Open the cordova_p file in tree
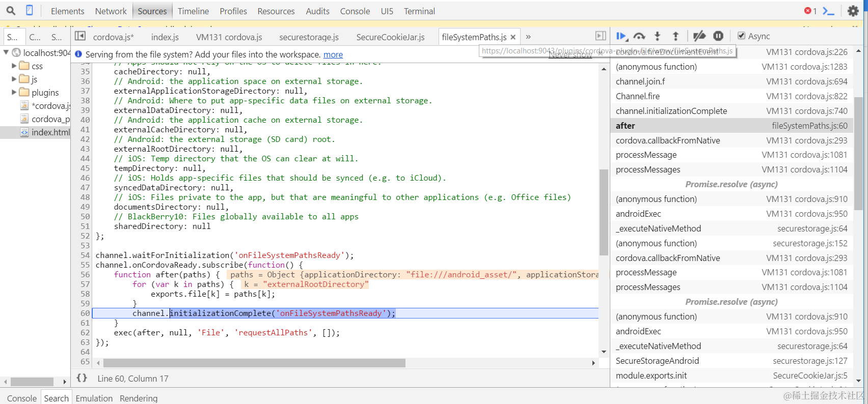This screenshot has height=404, width=868. [50, 119]
